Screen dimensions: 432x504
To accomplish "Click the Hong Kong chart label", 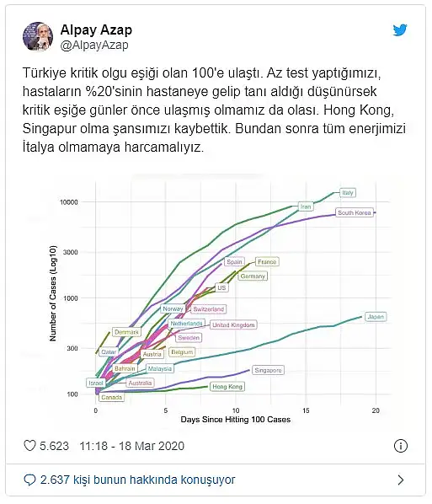I will [227, 386].
